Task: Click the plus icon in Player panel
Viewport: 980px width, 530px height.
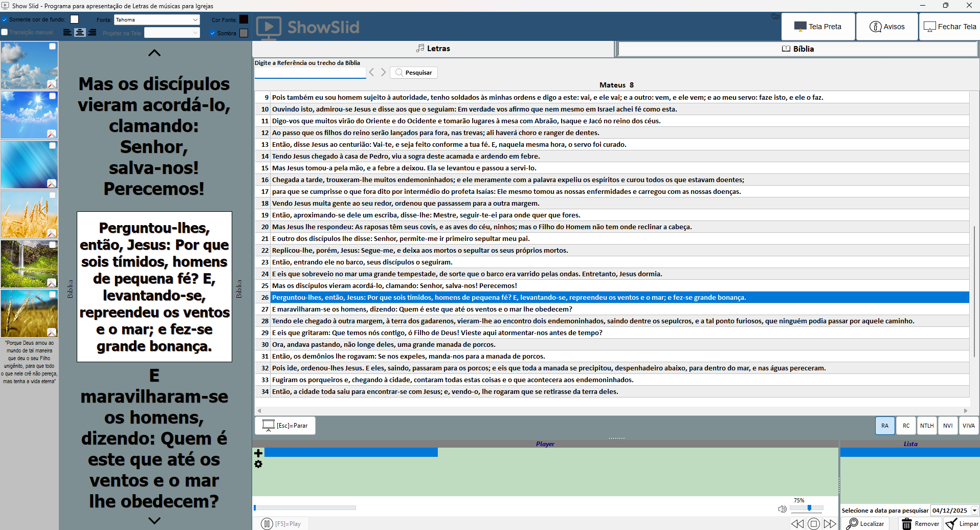Action: [x=258, y=453]
